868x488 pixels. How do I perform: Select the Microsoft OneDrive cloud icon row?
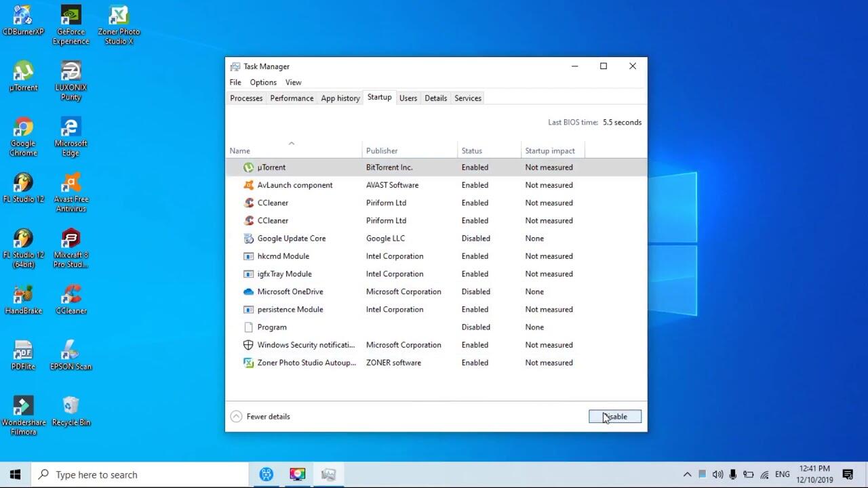248,291
